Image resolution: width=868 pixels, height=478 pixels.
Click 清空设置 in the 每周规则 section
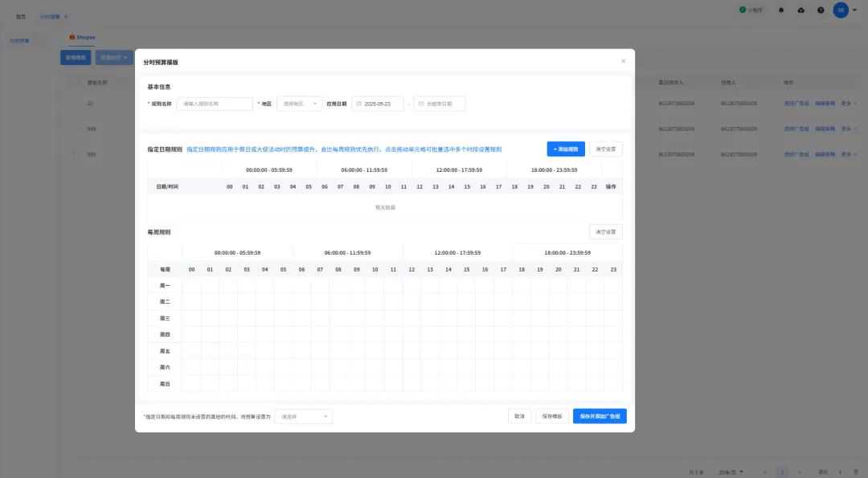point(606,232)
